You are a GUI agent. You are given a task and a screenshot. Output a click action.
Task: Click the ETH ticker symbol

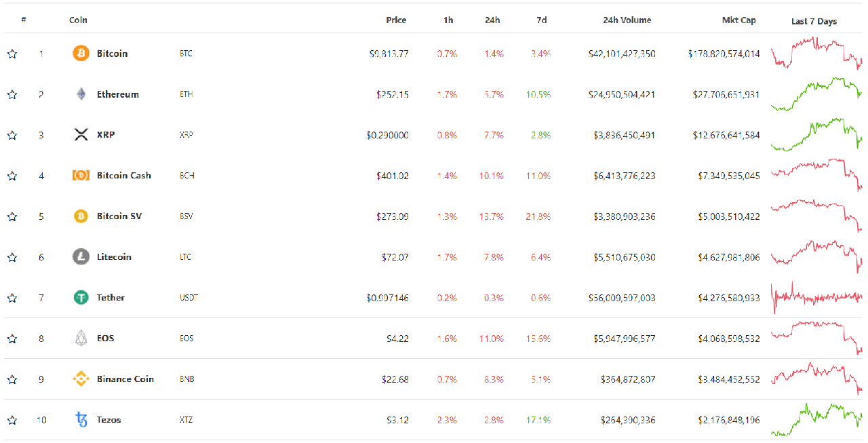pos(186,94)
